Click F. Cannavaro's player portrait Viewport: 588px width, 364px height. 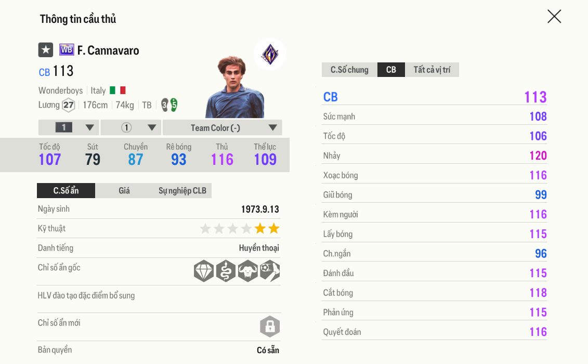pos(234,88)
